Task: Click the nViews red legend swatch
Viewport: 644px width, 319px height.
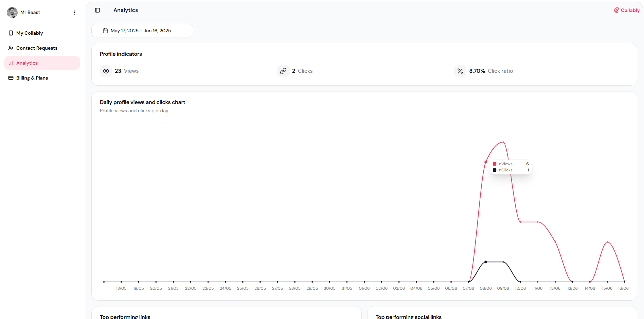Action: pos(495,164)
